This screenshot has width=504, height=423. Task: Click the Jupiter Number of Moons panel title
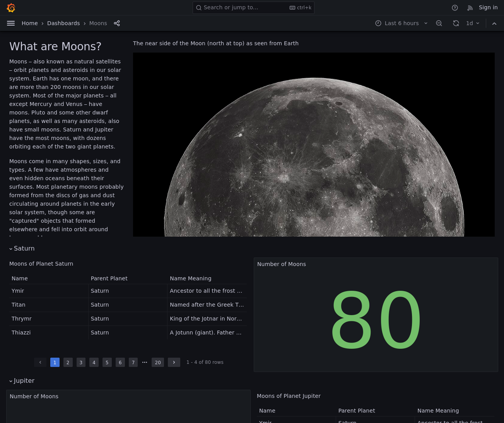34,396
